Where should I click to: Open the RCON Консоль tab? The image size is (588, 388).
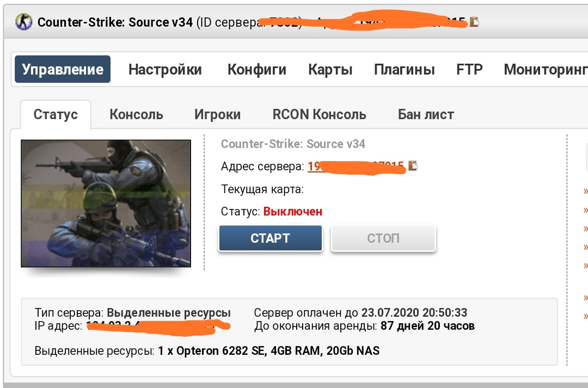320,114
